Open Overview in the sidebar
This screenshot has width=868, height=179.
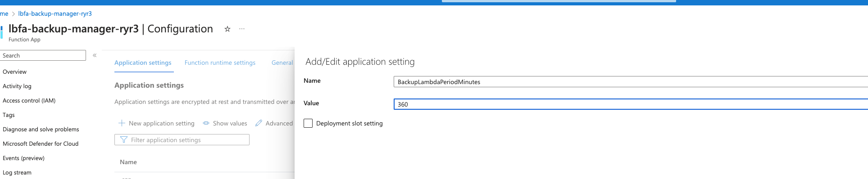14,72
